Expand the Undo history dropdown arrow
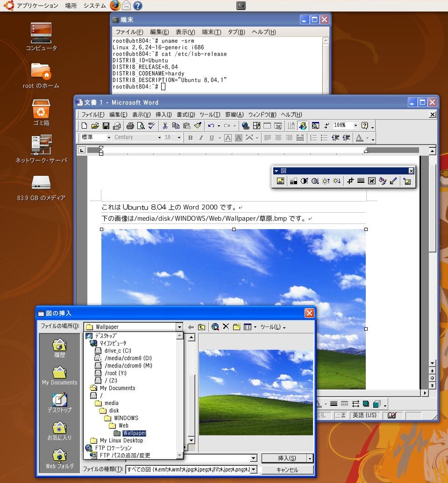 click(219, 126)
